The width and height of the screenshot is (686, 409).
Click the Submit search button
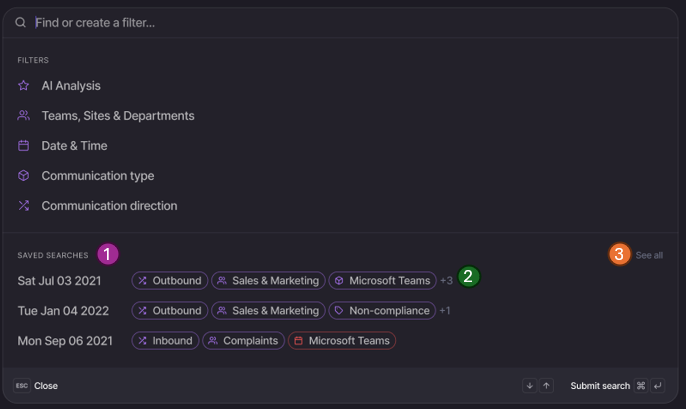[x=601, y=386]
